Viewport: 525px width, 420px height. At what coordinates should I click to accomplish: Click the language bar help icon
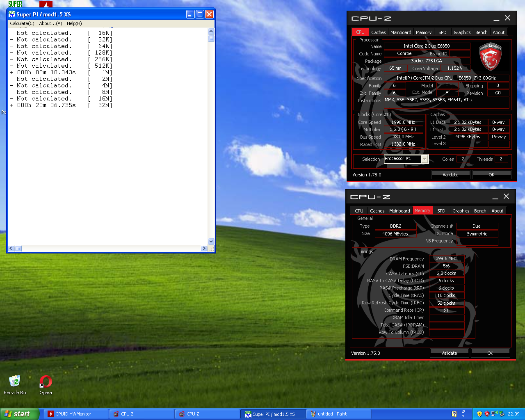point(454,414)
